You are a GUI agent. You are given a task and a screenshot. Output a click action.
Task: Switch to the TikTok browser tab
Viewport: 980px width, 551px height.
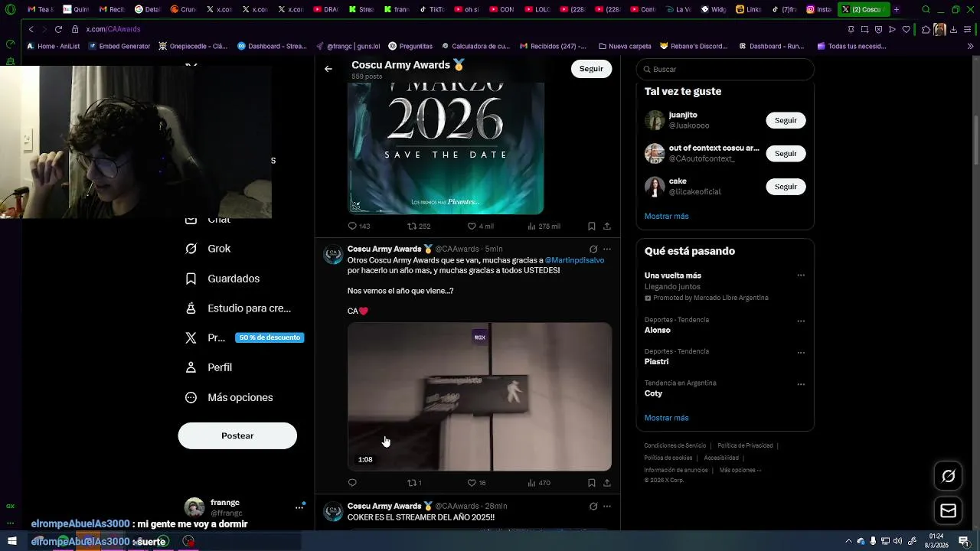click(x=431, y=9)
